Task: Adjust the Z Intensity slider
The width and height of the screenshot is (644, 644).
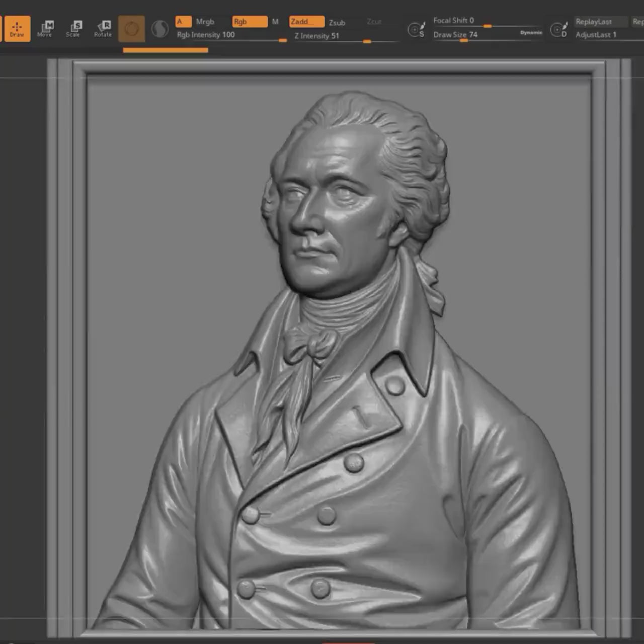Action: (x=346, y=37)
